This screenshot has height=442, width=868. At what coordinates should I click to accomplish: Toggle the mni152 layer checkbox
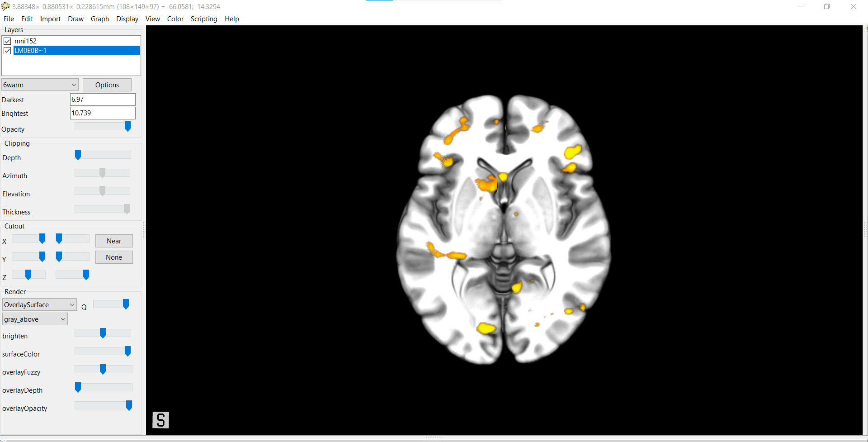tap(7, 41)
